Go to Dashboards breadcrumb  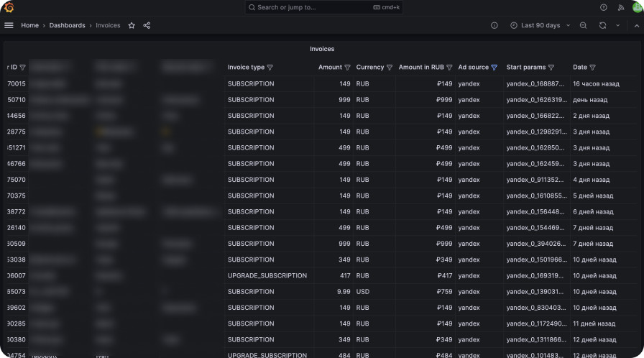click(x=67, y=25)
